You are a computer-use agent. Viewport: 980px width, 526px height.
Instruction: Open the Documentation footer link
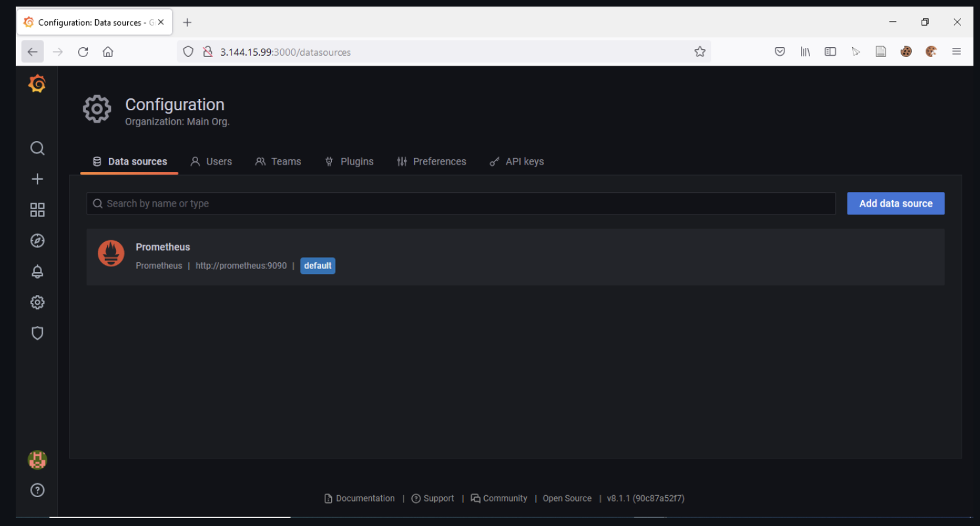(x=359, y=498)
